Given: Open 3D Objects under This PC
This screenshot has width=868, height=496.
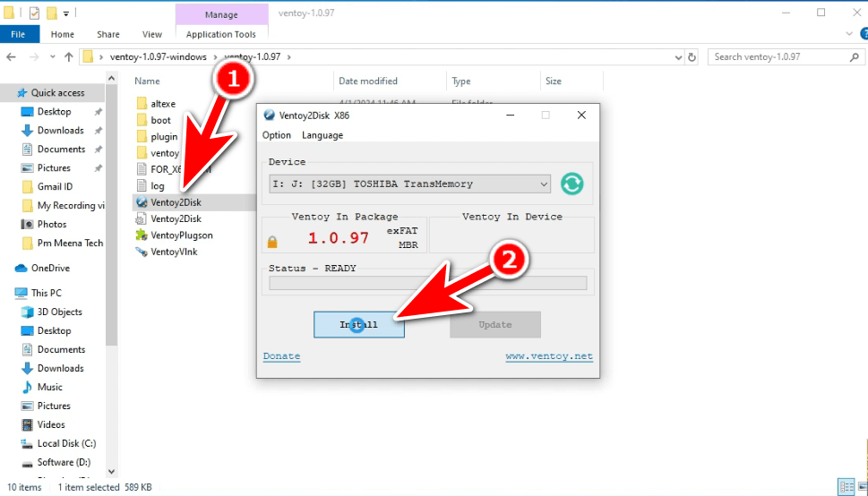Looking at the screenshot, I should (x=59, y=312).
